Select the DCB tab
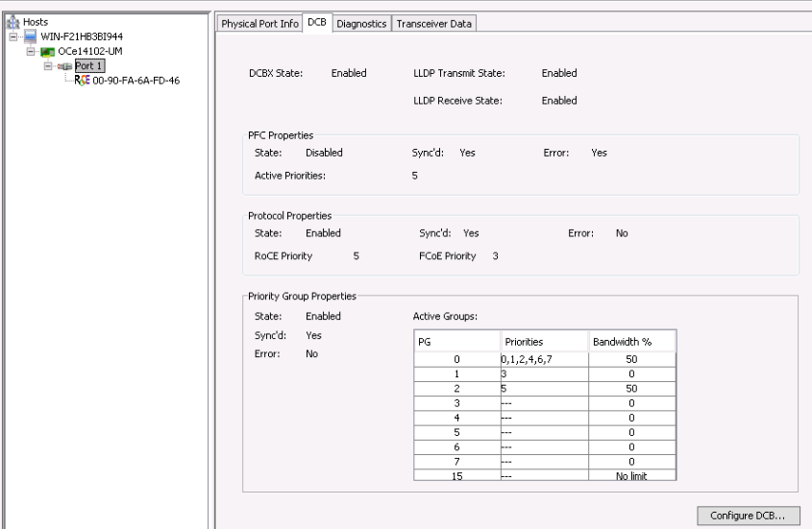Image resolution: width=812 pixels, height=529 pixels. click(317, 22)
